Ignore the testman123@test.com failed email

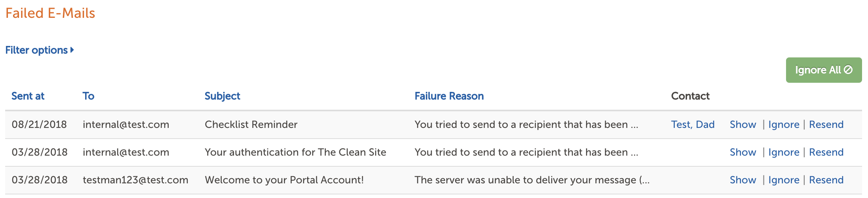coord(784,180)
